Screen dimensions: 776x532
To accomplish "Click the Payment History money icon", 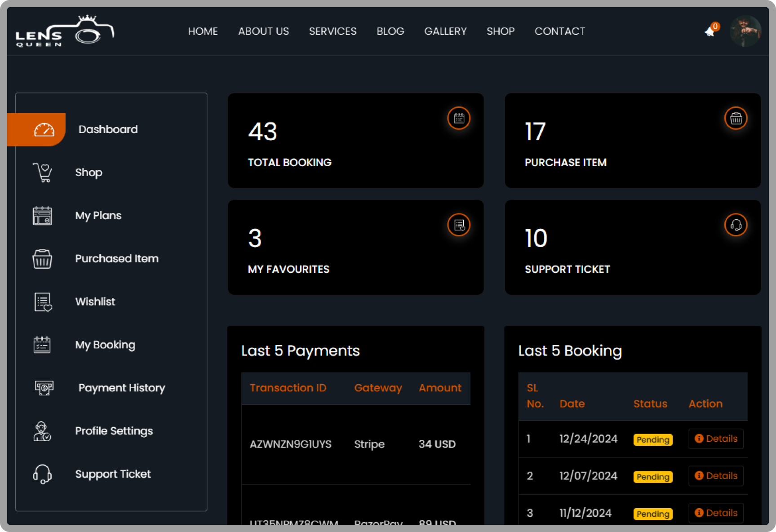I will 44,388.
